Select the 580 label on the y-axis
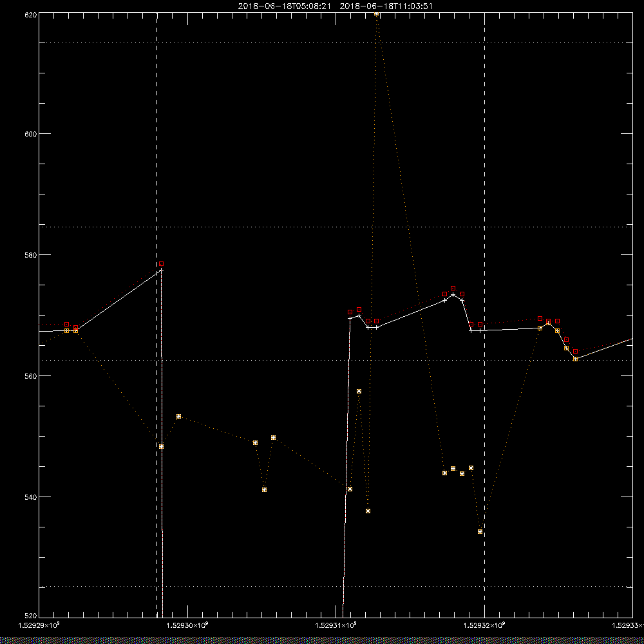This screenshot has width=644, height=644. (x=32, y=255)
